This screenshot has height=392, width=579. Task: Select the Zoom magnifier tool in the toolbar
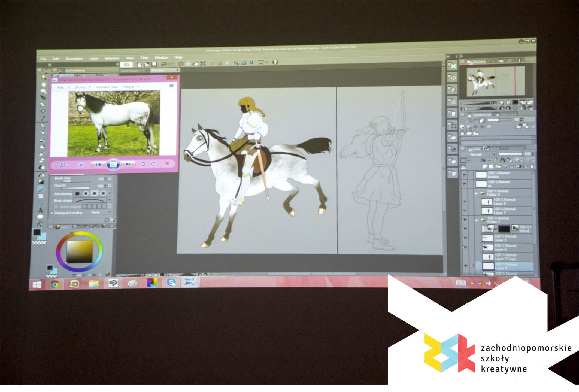click(x=43, y=77)
